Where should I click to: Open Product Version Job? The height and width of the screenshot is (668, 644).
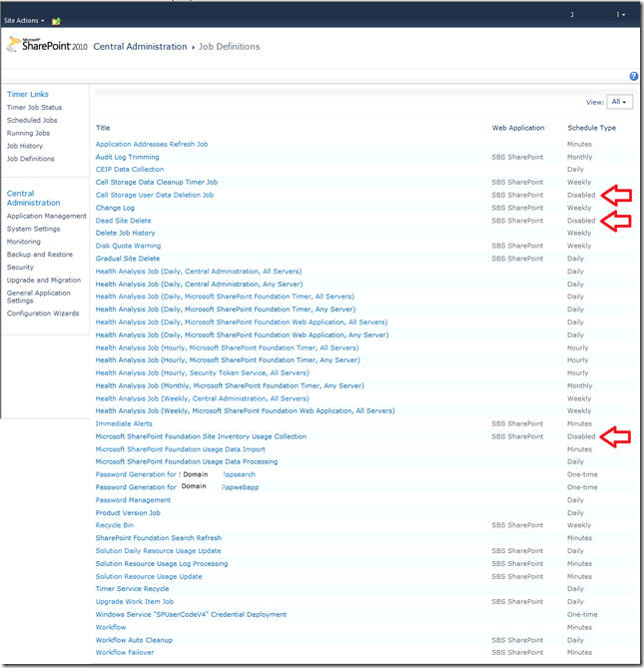pos(128,512)
